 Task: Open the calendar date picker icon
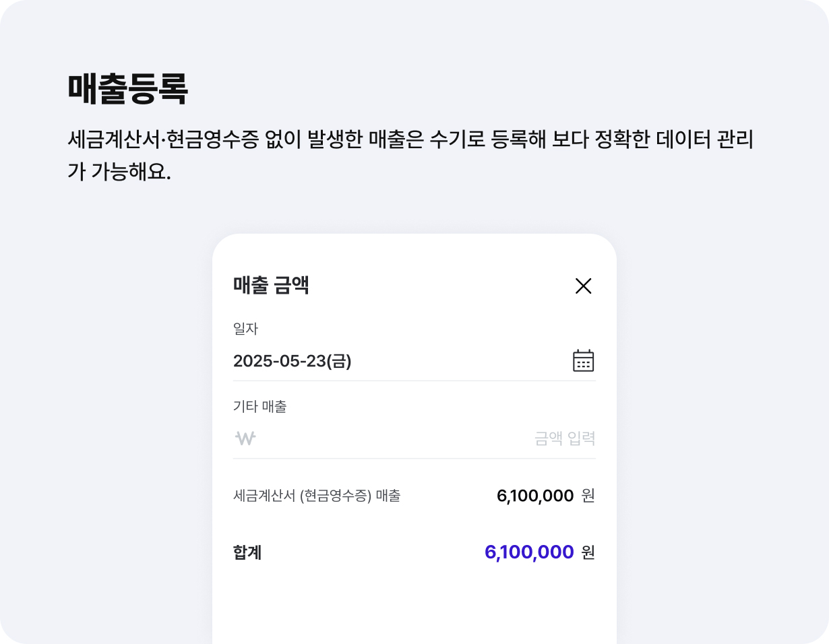(583, 361)
